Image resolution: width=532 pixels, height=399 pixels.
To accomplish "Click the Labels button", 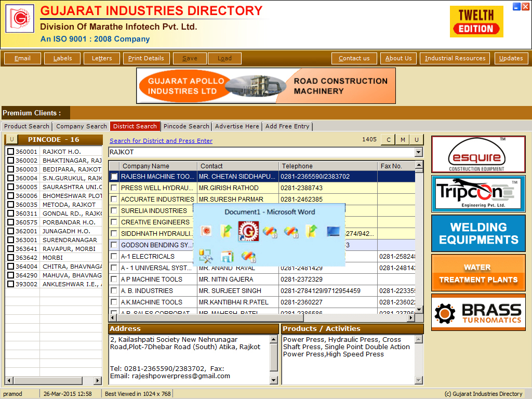I will click(x=62, y=58).
